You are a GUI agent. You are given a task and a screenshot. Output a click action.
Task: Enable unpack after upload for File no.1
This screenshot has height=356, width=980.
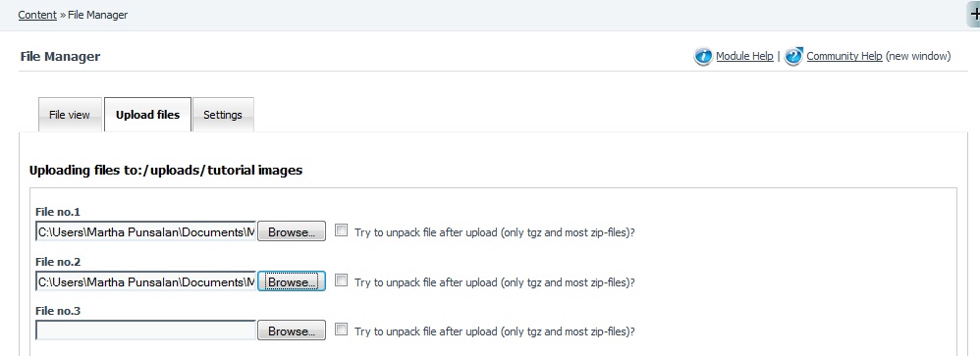click(341, 230)
